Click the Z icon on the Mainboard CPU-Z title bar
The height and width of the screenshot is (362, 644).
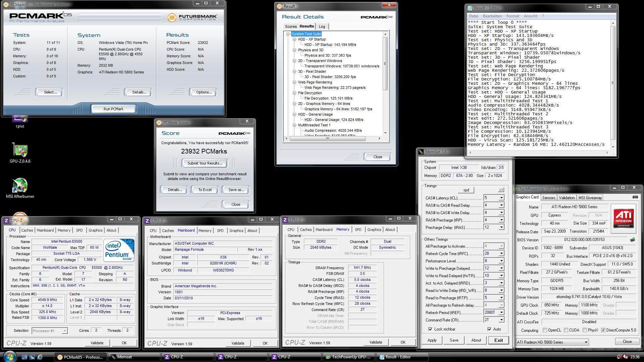click(x=147, y=221)
